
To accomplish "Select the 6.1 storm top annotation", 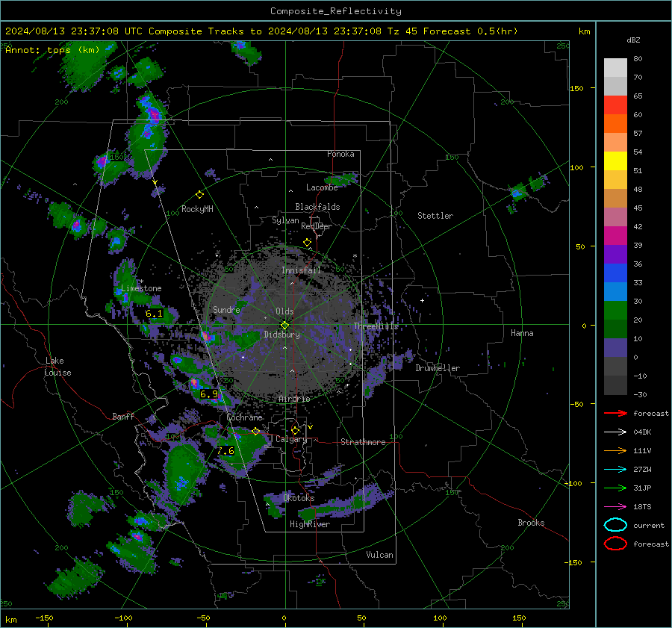I will point(154,314).
